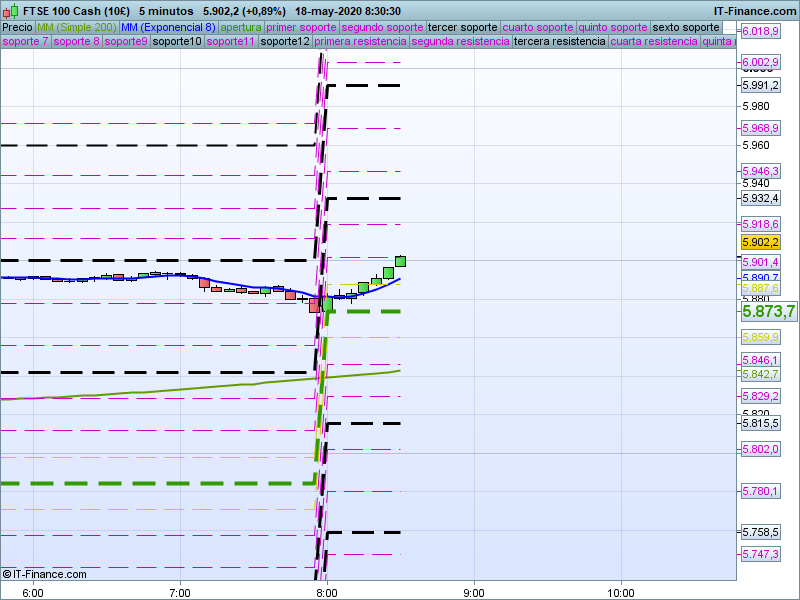Select the primera resistencia label
The width and height of the screenshot is (800, 600).
(360, 42)
